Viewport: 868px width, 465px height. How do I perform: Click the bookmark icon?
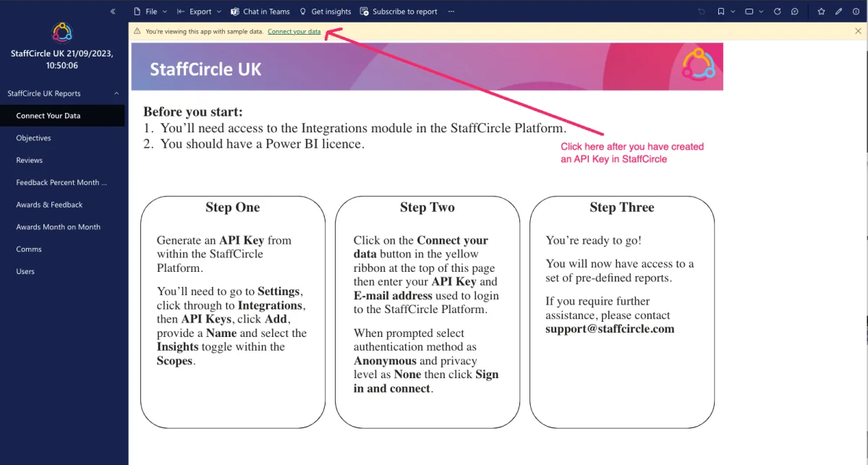(x=721, y=12)
